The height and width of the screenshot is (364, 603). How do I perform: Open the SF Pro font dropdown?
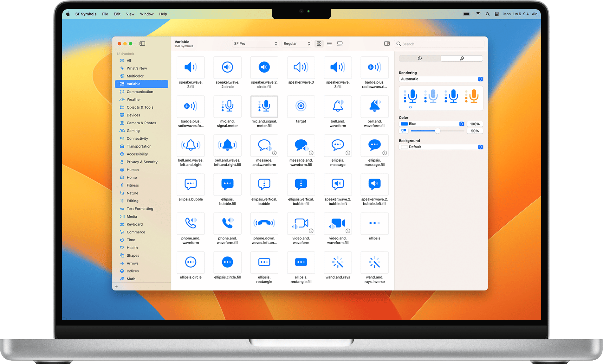255,43
